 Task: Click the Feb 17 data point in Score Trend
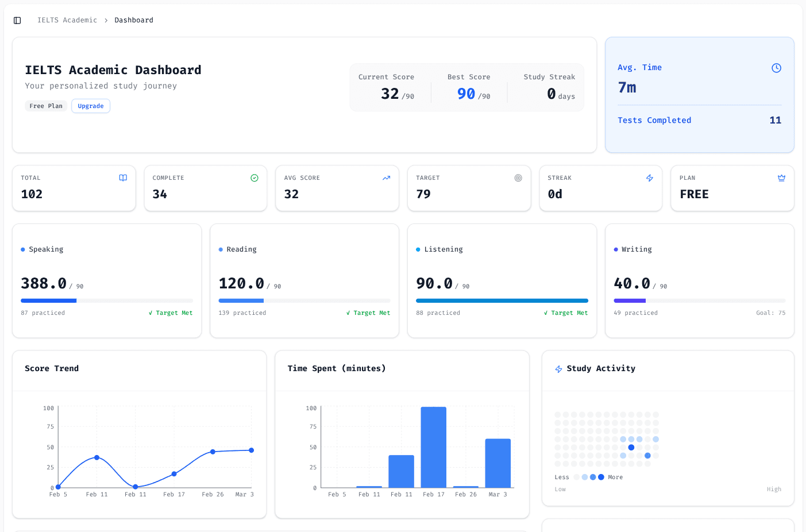pos(174,474)
